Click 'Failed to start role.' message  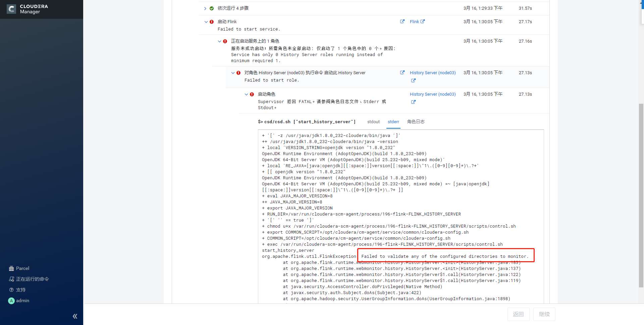coord(271,80)
